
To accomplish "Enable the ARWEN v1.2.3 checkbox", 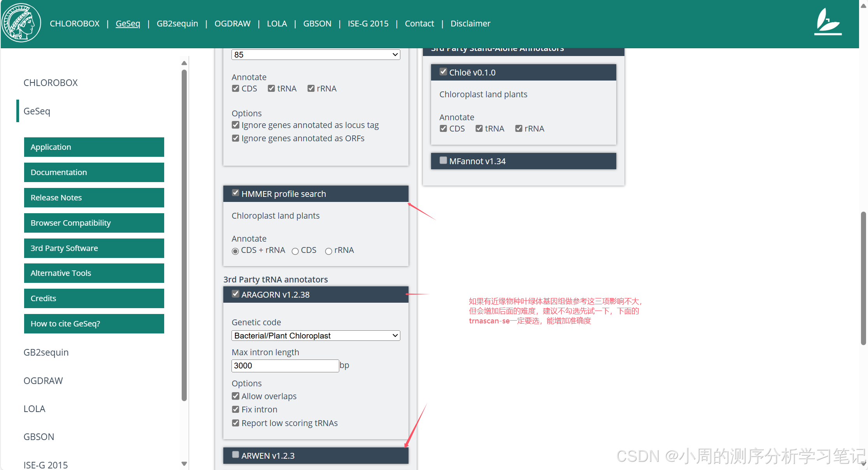I will coord(235,455).
